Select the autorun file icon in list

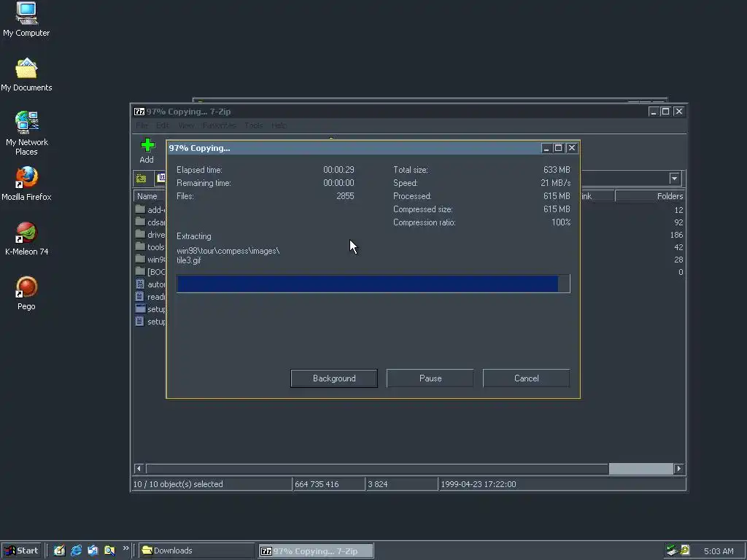140,284
